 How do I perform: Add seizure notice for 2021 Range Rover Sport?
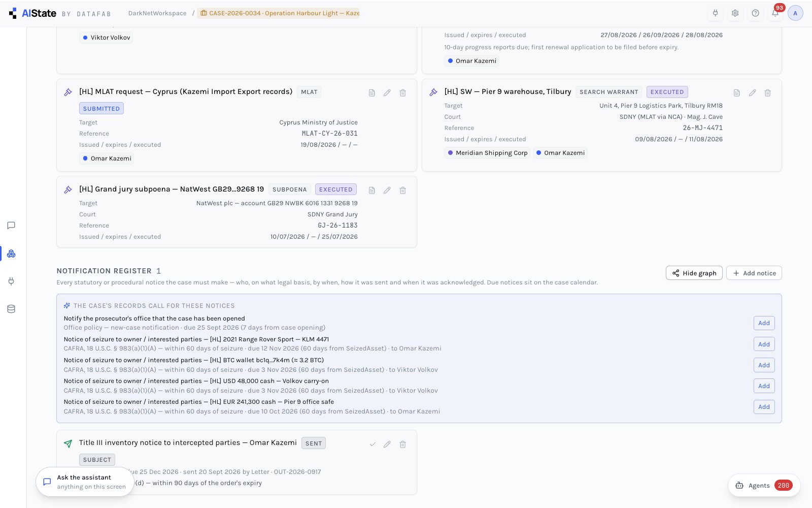coord(764,344)
